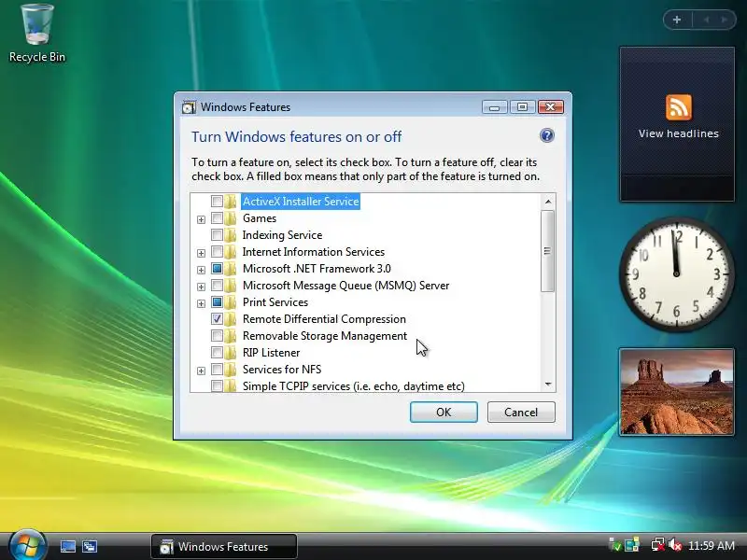Click the sidebar add gadget plus button

point(677,20)
